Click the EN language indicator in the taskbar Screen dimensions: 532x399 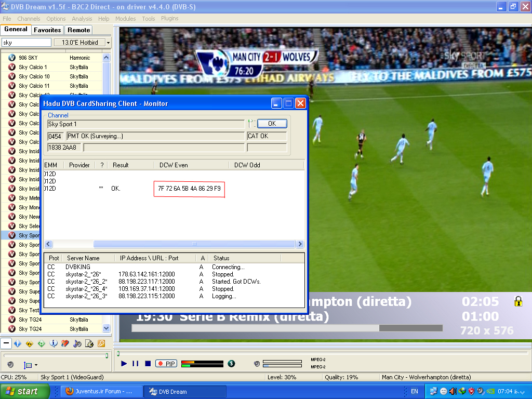pos(415,391)
